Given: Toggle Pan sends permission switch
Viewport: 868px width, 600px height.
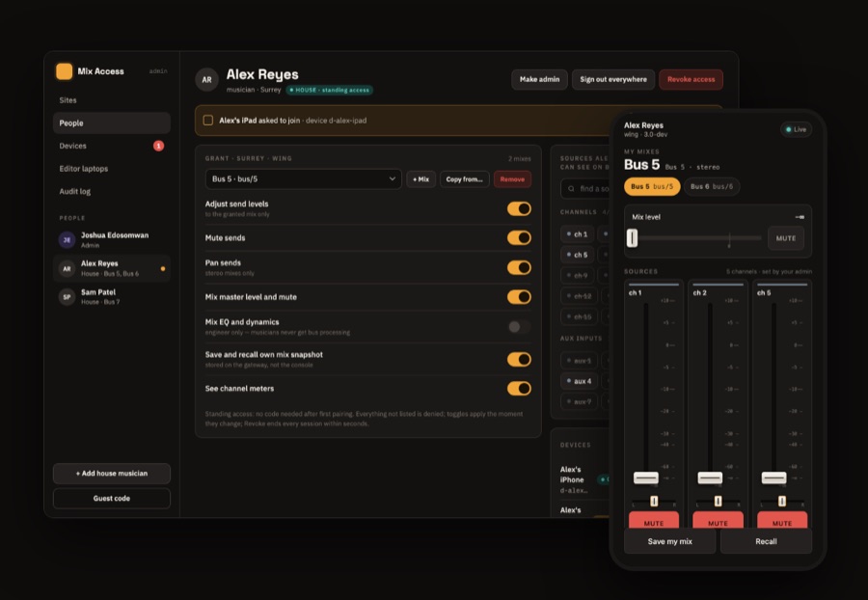Looking at the screenshot, I should [x=519, y=268].
